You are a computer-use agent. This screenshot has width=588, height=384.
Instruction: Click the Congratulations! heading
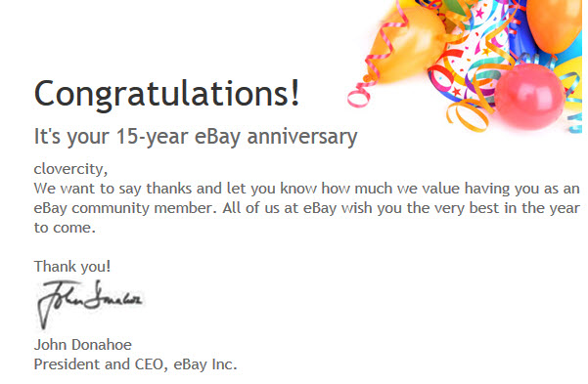tap(167, 94)
